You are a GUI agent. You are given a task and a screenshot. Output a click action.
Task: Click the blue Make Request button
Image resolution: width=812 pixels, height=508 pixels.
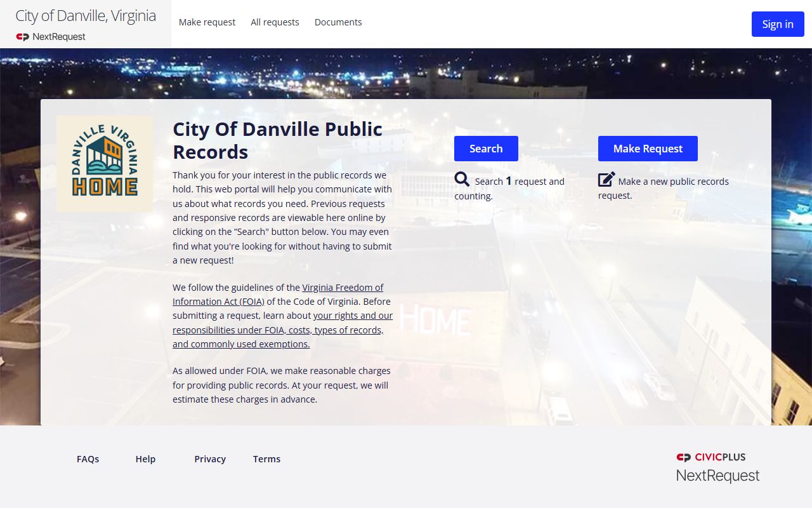point(648,149)
